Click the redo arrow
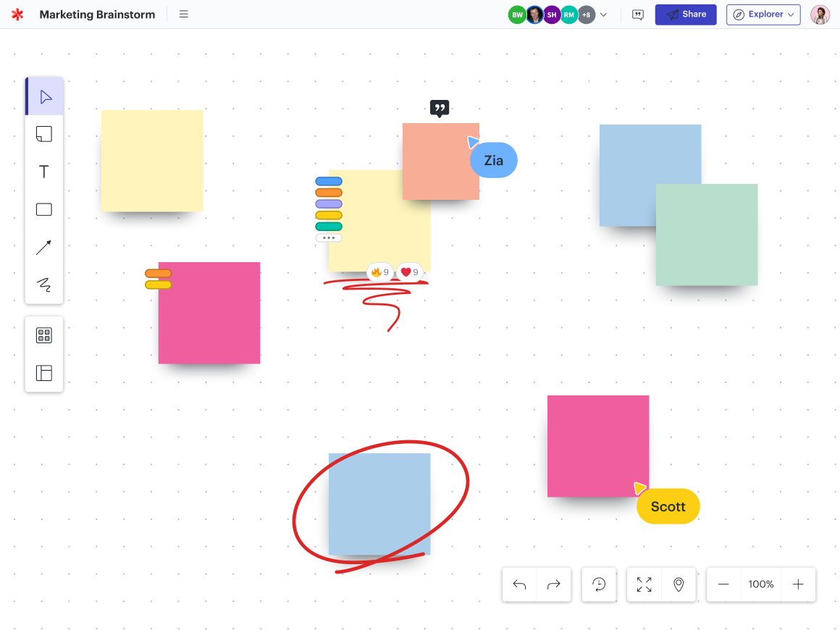This screenshot has height=630, width=840. click(554, 584)
